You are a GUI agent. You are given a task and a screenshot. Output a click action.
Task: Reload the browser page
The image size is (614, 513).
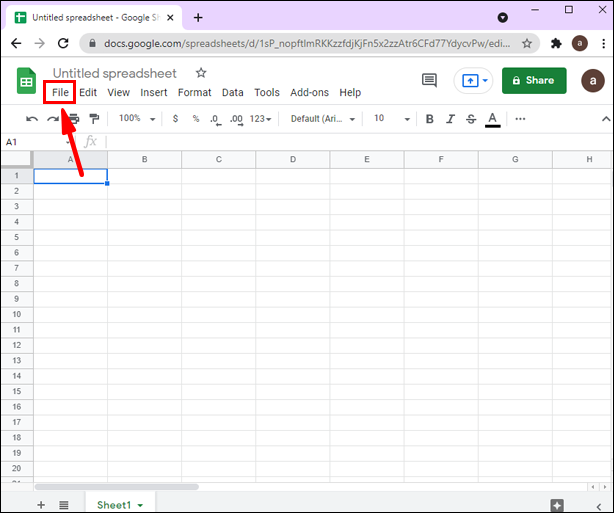(x=63, y=43)
